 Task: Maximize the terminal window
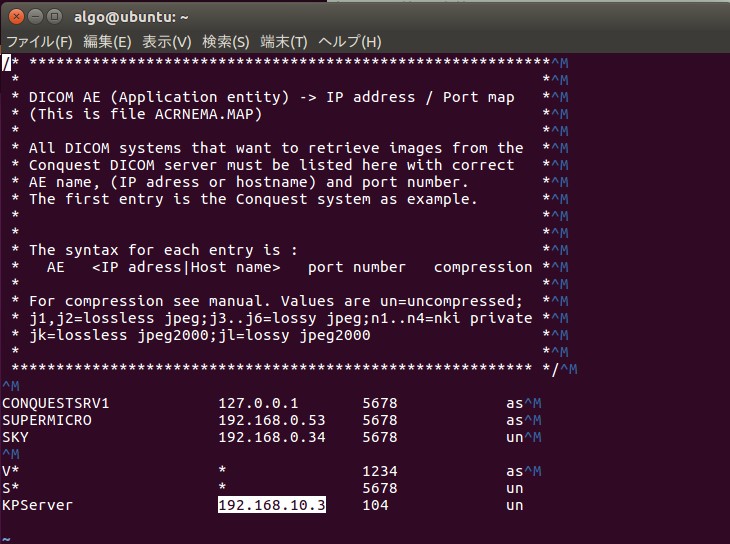click(x=54, y=17)
